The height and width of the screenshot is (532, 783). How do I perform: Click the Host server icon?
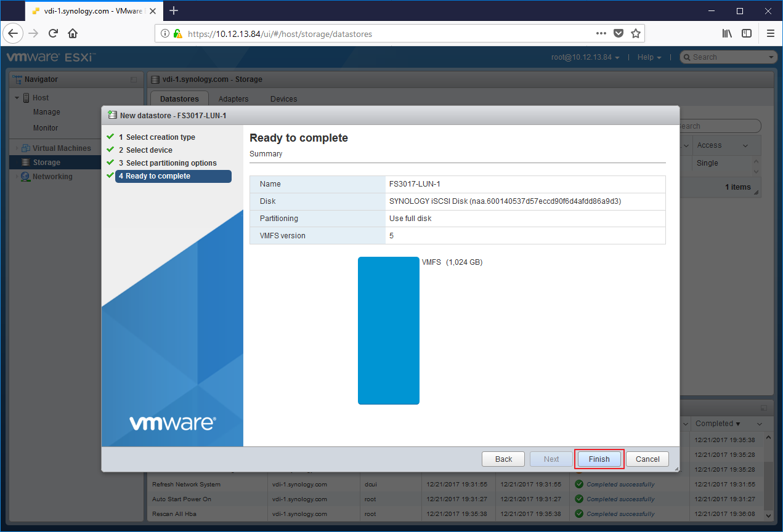26,97
